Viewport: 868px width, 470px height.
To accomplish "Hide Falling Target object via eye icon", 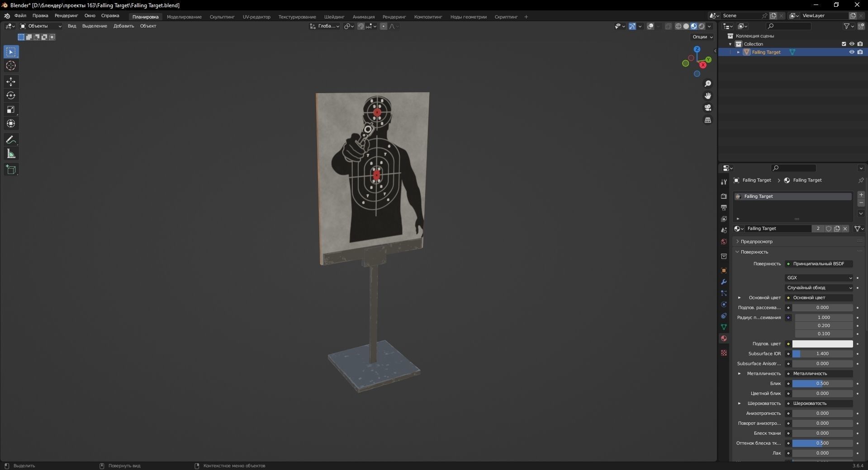I will click(852, 52).
